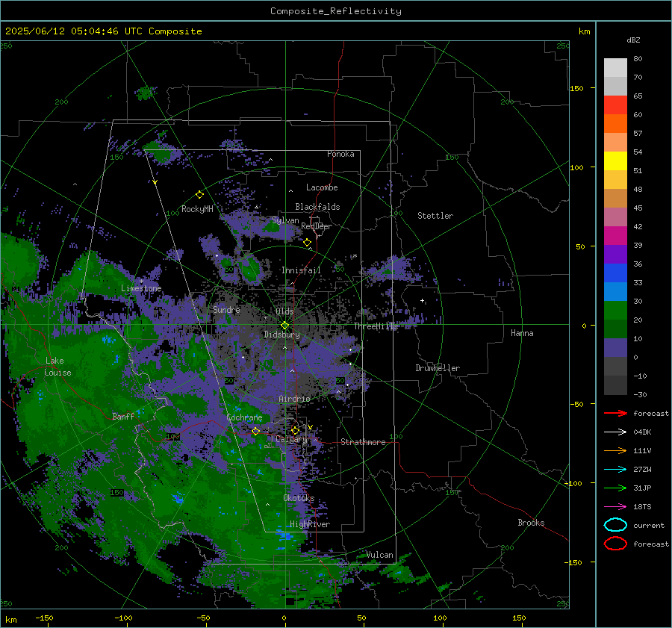Click the dark gray -10 dBZ swatch
This screenshot has height=628, width=672.
tap(615, 385)
